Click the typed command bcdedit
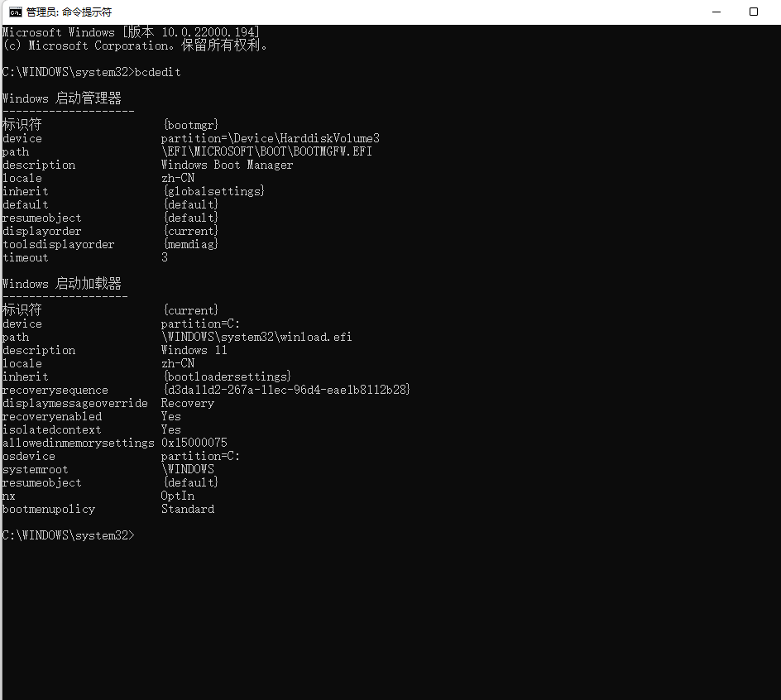This screenshot has width=781, height=700. click(158, 72)
